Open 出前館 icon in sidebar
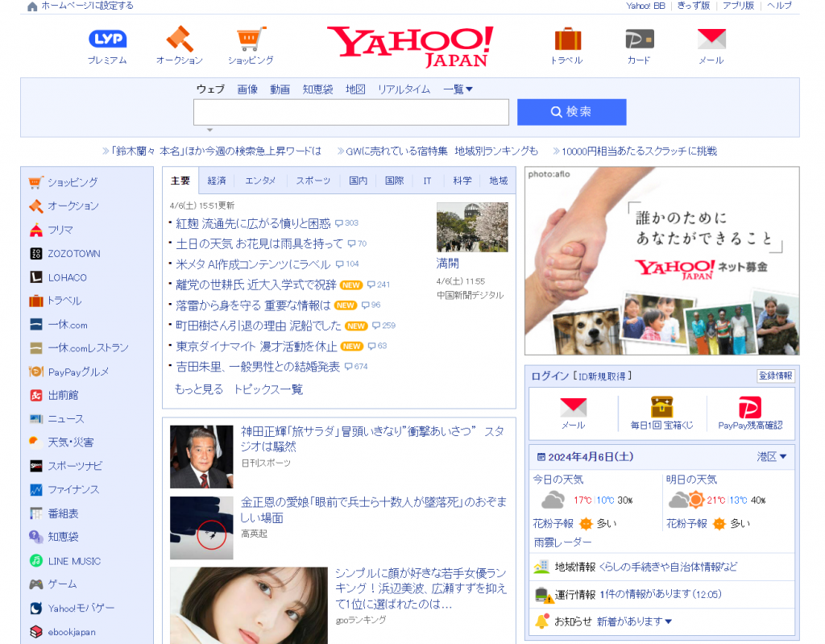Screen dimensions: 825x644 click(35, 396)
